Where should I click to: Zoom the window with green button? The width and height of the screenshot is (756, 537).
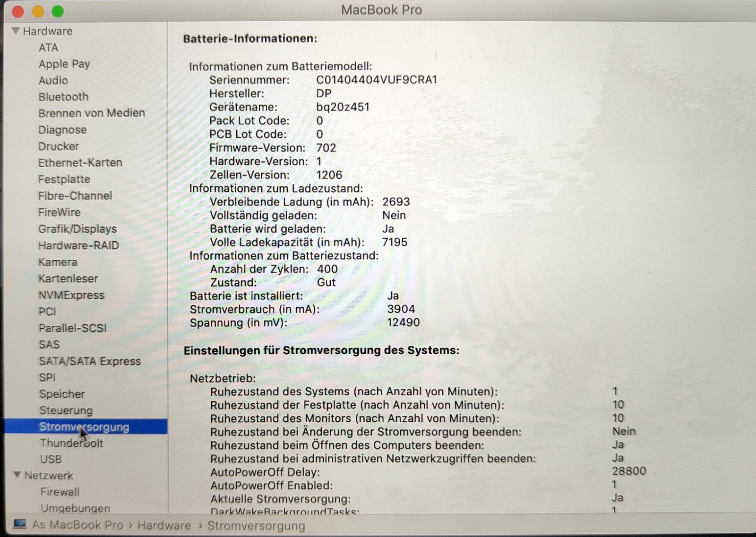58,11
